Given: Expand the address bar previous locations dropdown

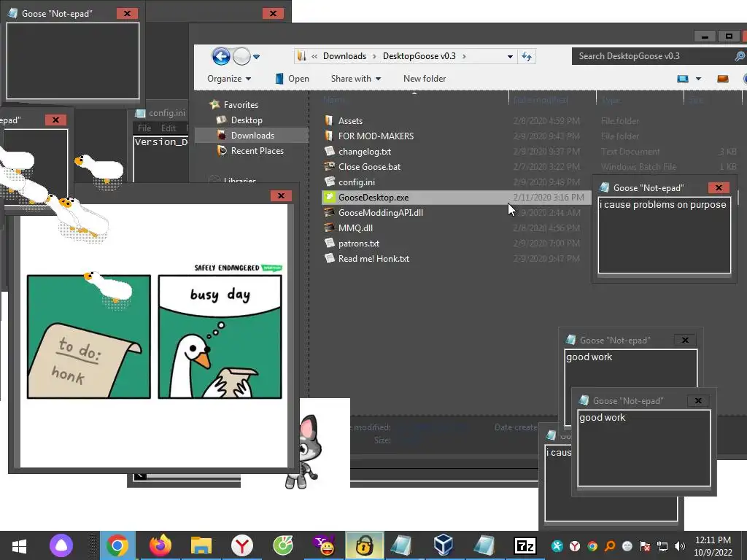Looking at the screenshot, I should coord(510,56).
